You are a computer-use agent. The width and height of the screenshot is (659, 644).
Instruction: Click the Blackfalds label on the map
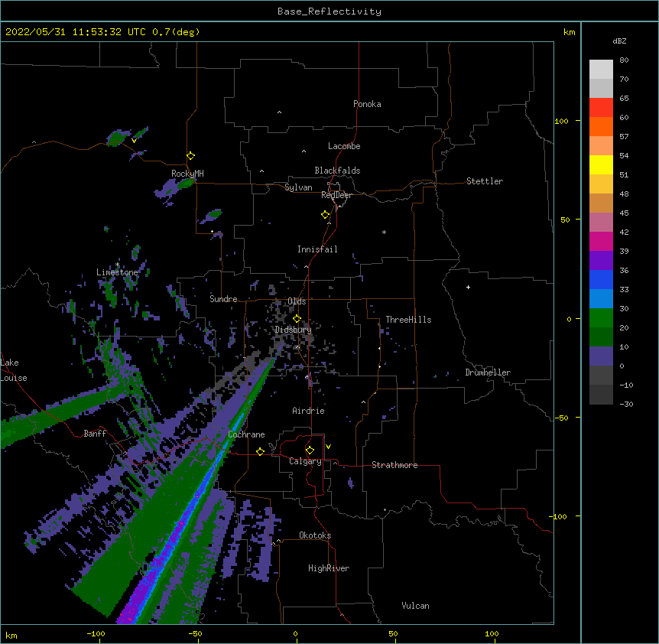(337, 171)
